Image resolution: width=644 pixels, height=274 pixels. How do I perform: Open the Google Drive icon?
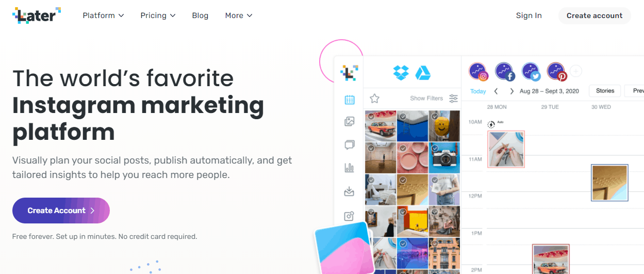pyautogui.click(x=423, y=72)
